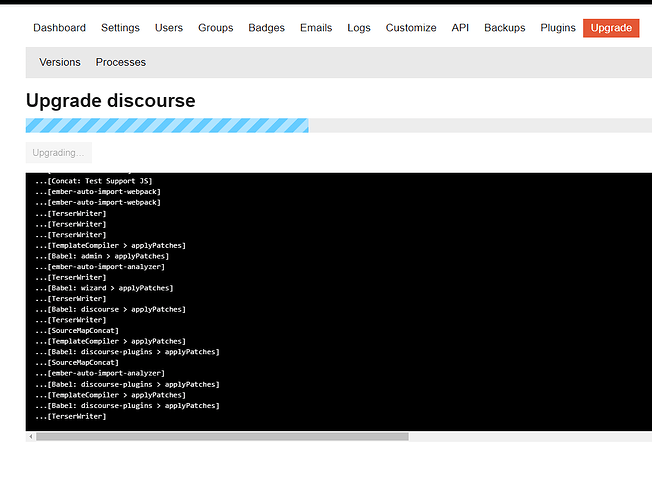
Task: Select the Versions sub-tab
Action: pyautogui.click(x=60, y=62)
